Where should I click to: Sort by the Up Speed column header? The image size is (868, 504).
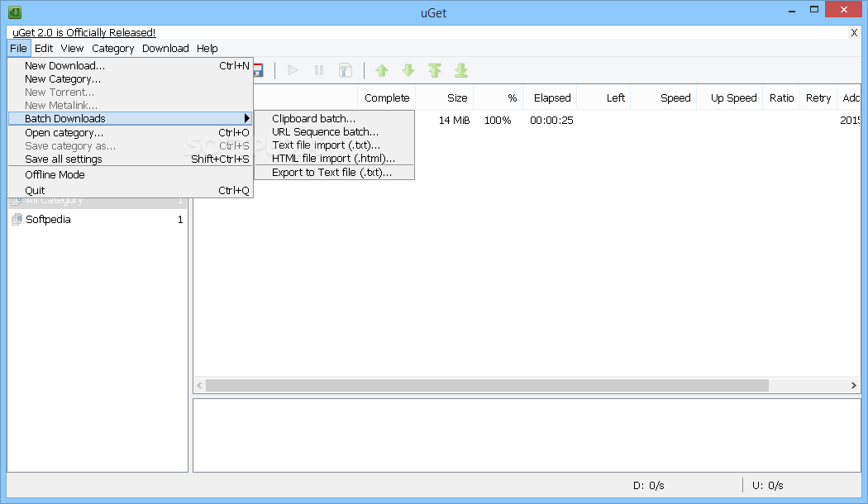pos(730,98)
